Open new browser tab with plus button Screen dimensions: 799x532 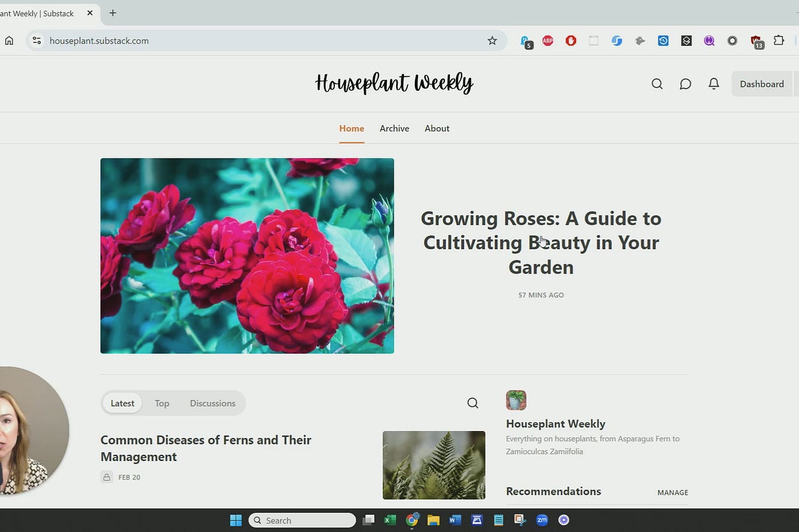point(112,13)
